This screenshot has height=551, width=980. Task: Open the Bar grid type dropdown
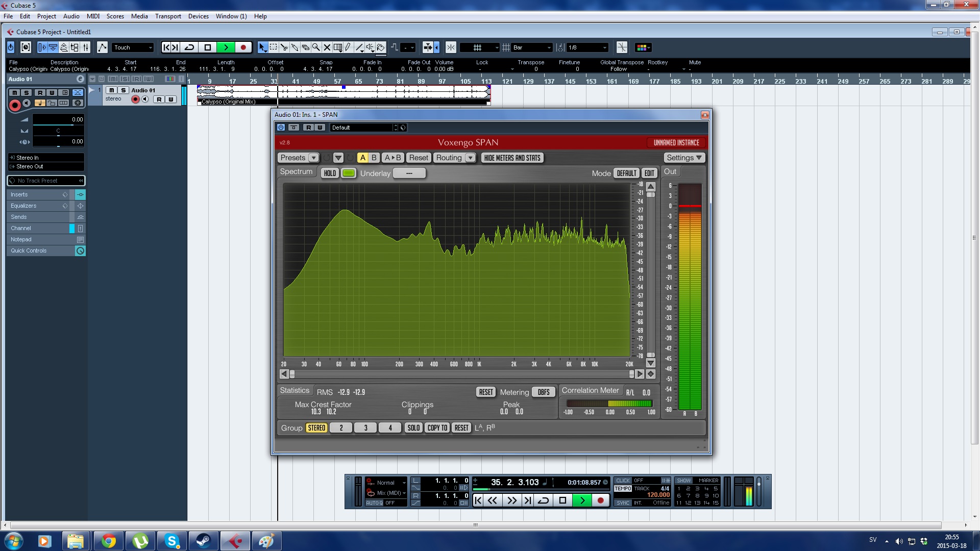pyautogui.click(x=532, y=47)
